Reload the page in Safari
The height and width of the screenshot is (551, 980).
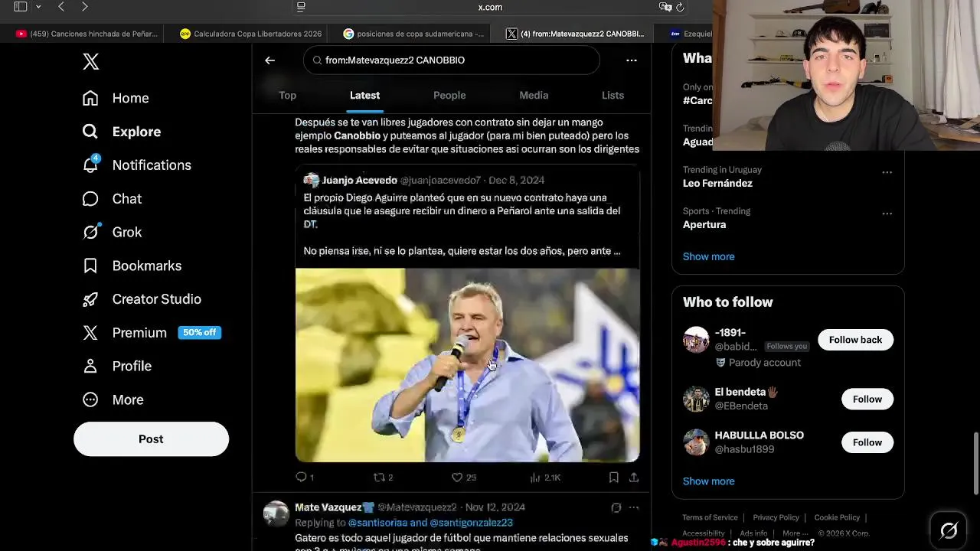680,7
